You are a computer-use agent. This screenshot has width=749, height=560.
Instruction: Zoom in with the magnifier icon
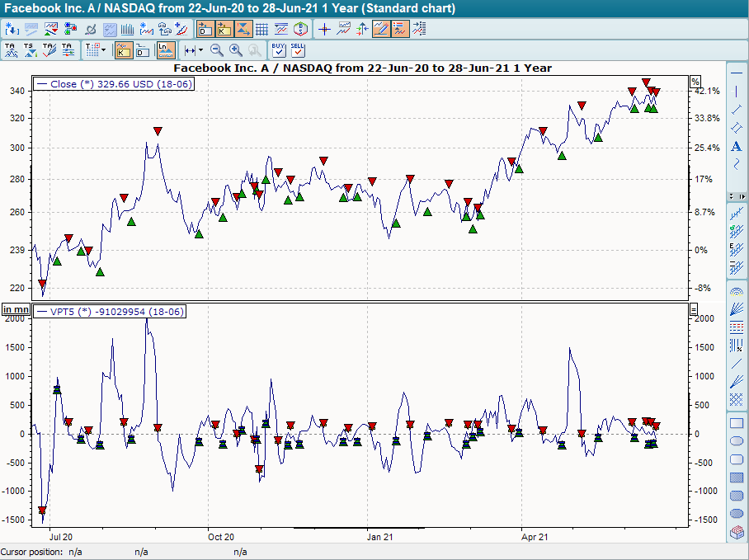point(235,49)
